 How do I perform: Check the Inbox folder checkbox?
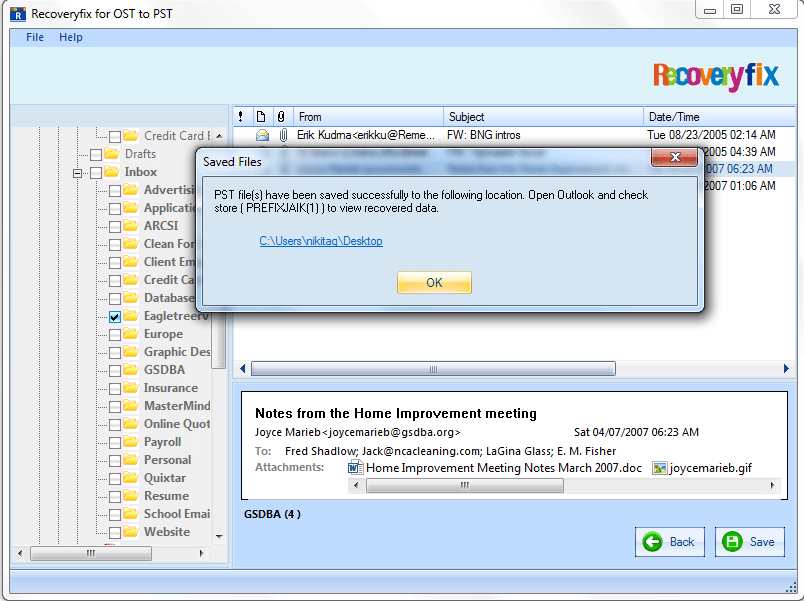[96, 173]
